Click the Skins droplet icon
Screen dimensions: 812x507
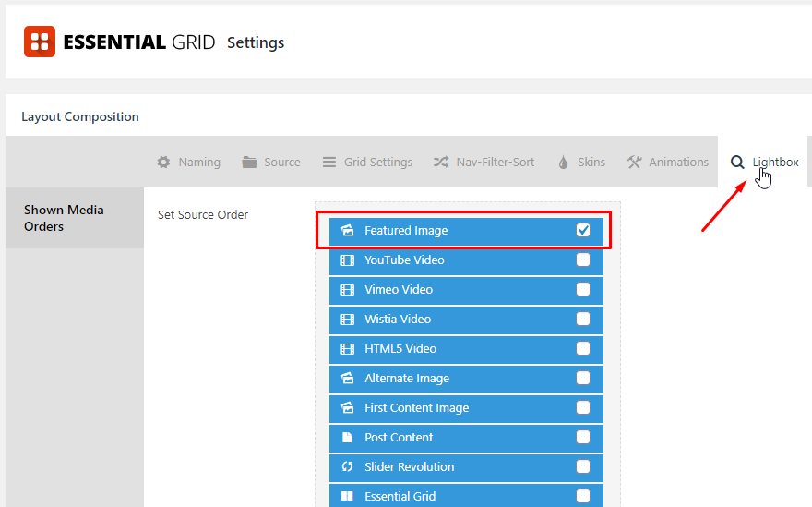564,163
